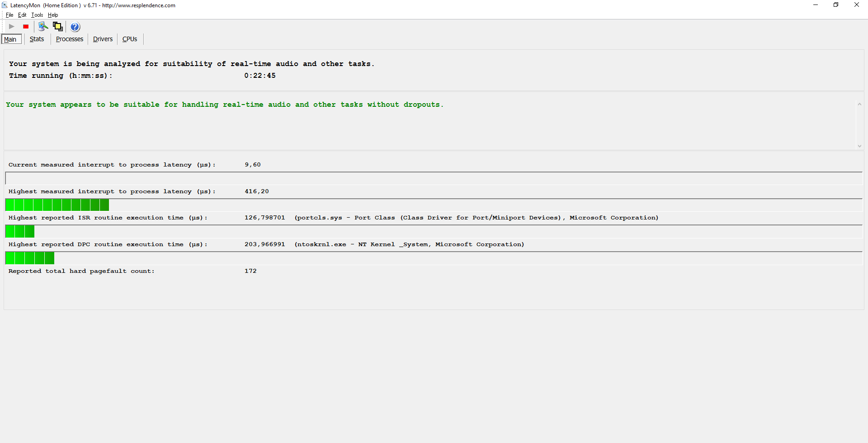Click the portcls.sys driver description text
Screen dimensions: 868x443
tap(476, 218)
